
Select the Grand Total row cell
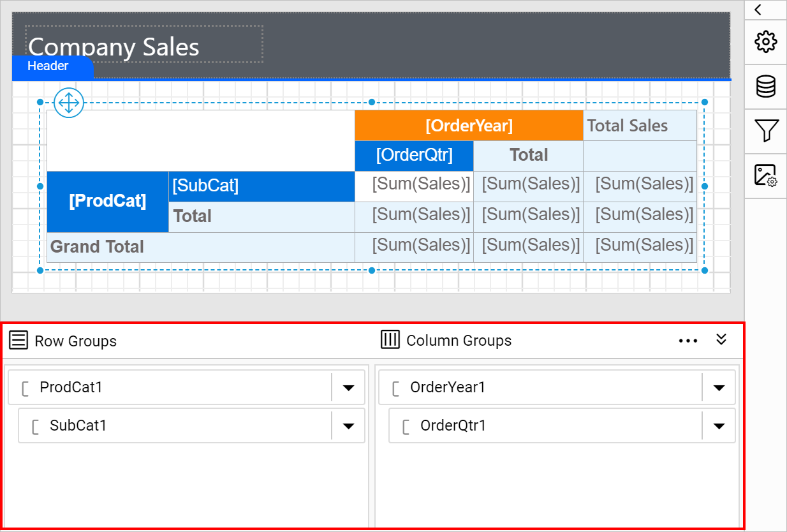tap(201, 247)
